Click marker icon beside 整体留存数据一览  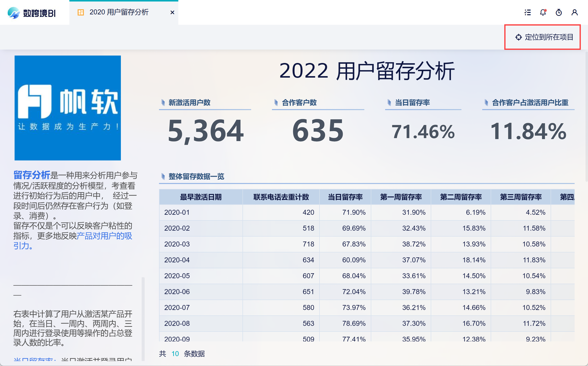click(x=163, y=176)
